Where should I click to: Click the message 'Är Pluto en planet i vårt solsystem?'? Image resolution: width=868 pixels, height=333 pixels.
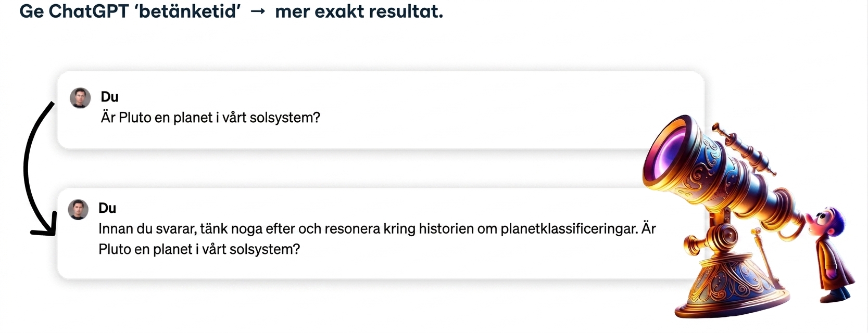point(210,118)
